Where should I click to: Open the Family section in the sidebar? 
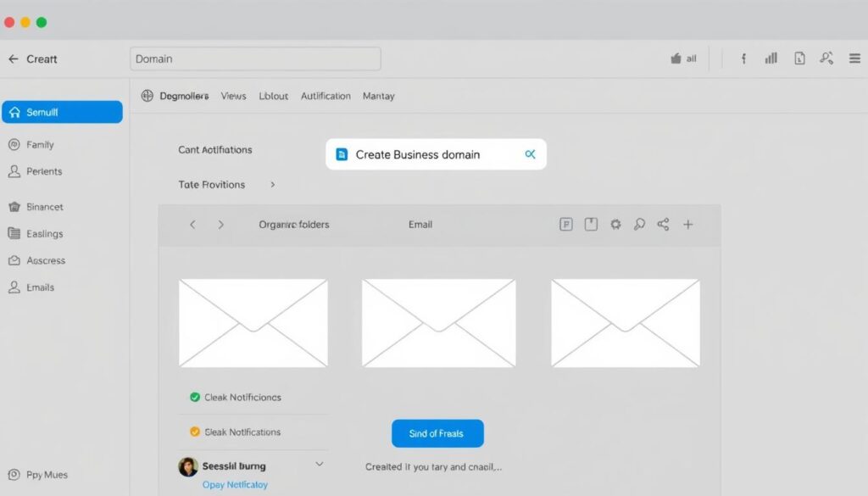[x=41, y=144]
